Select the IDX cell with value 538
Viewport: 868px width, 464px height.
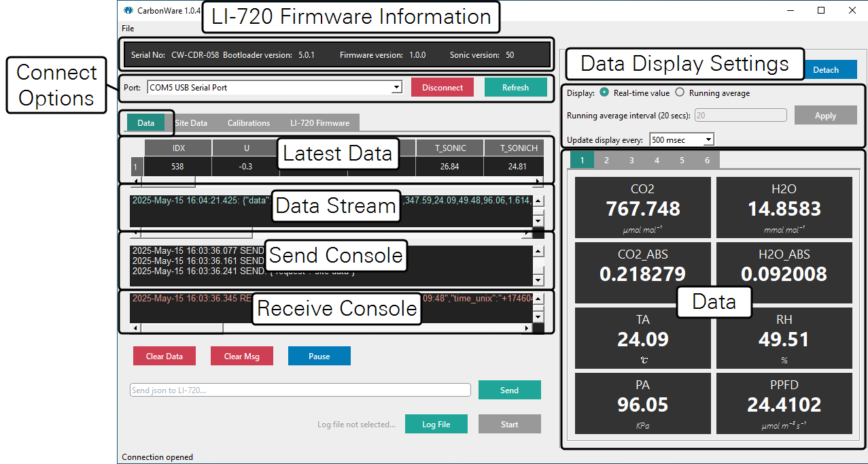coord(178,167)
